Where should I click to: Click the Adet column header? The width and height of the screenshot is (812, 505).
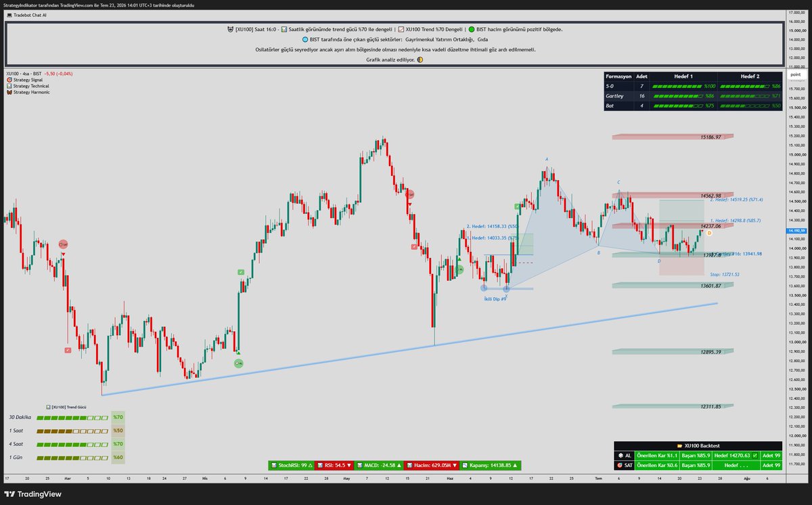pos(642,76)
